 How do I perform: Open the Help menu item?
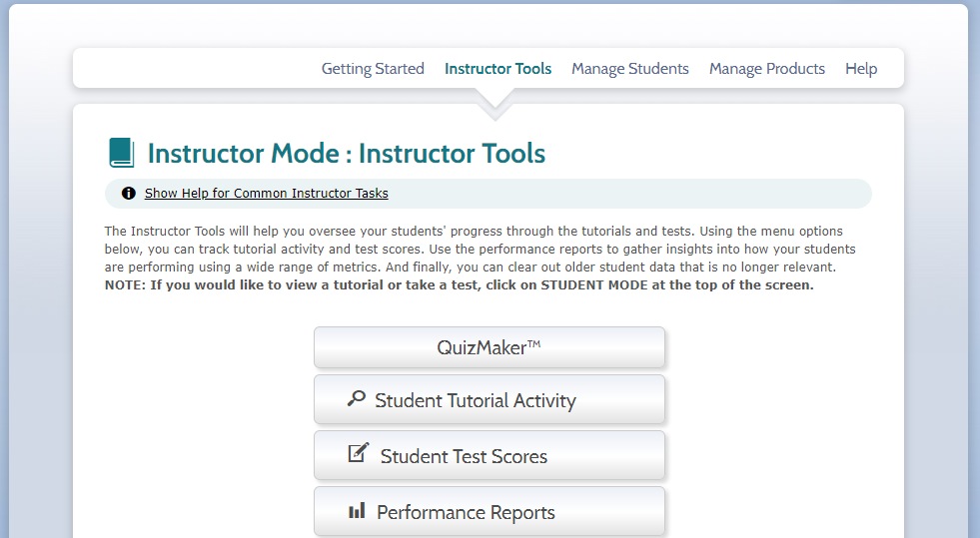coord(860,69)
